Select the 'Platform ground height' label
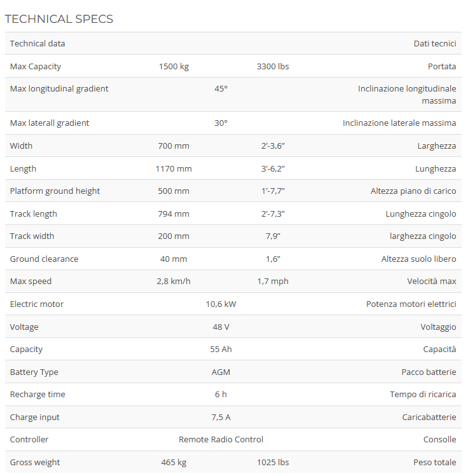The width and height of the screenshot is (468, 476). click(55, 191)
